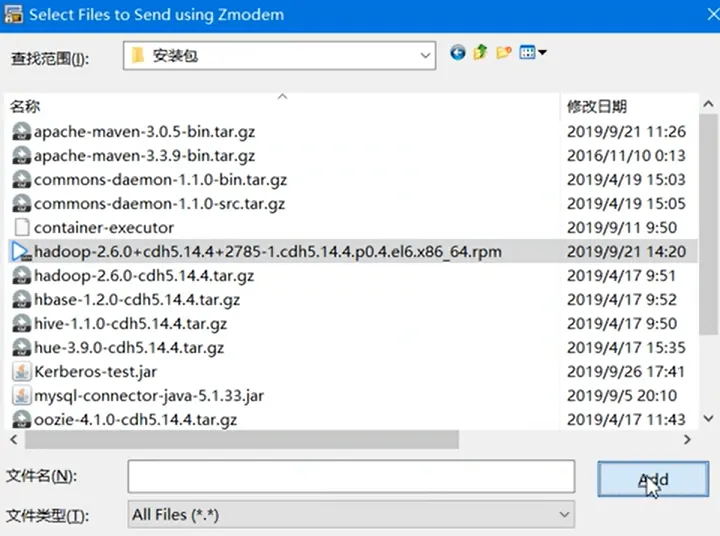Click the icon of hive-1.1.0-cdh5.14.4.tar.gz
This screenshot has height=536, width=720.
(x=22, y=323)
